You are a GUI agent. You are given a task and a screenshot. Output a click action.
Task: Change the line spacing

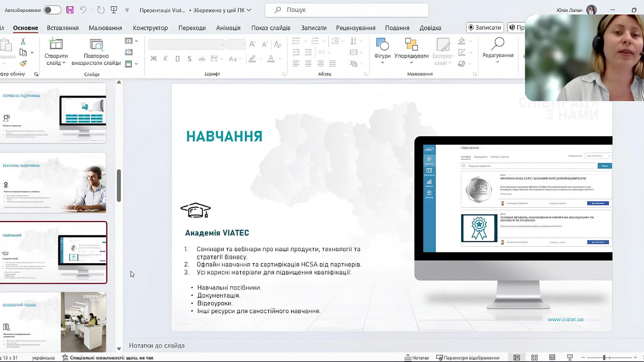pyautogui.click(x=335, y=41)
